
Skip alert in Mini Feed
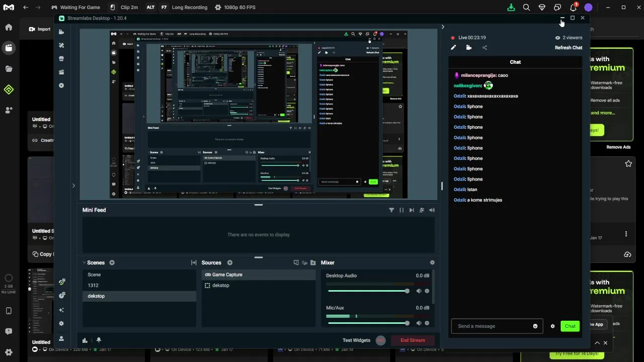coord(412,210)
